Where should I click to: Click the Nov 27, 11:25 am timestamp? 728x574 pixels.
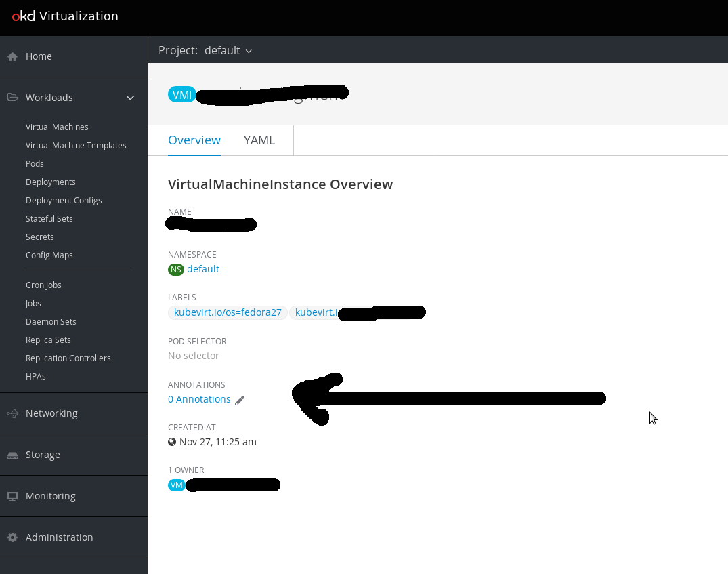pos(218,442)
